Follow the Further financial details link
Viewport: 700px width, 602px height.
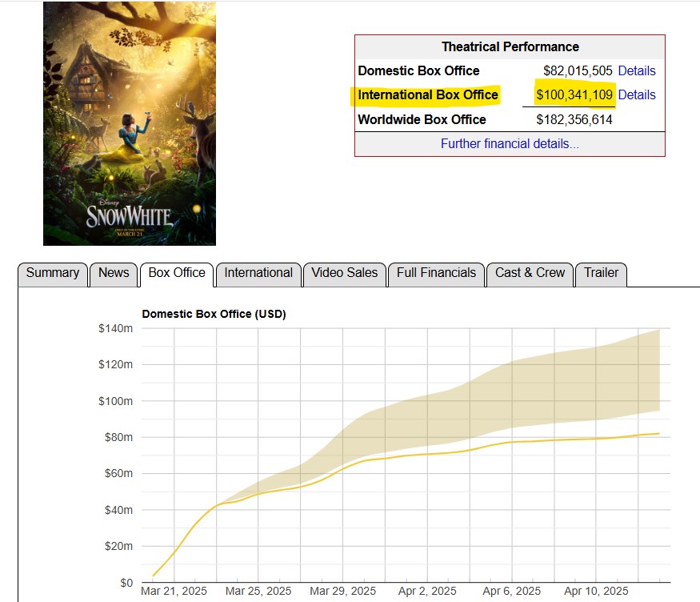click(510, 144)
